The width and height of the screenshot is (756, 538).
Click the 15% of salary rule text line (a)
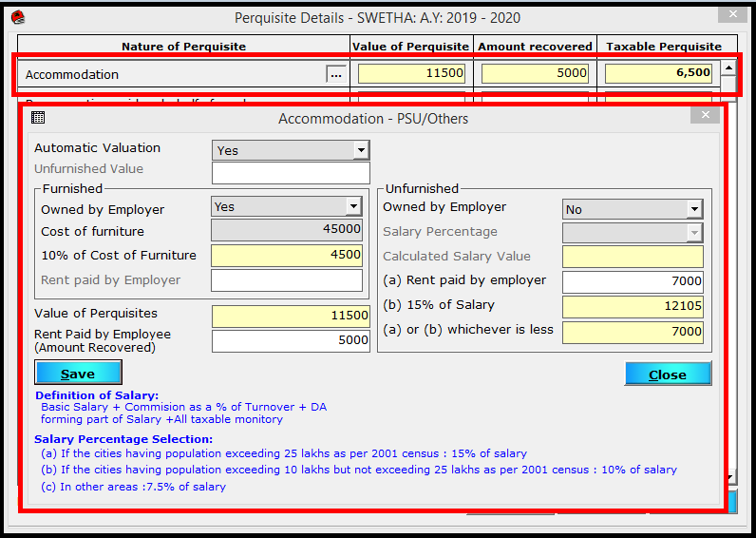(283, 453)
